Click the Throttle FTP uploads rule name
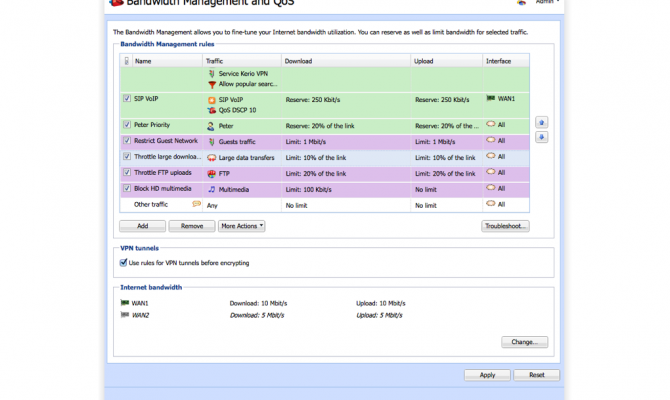 click(163, 173)
